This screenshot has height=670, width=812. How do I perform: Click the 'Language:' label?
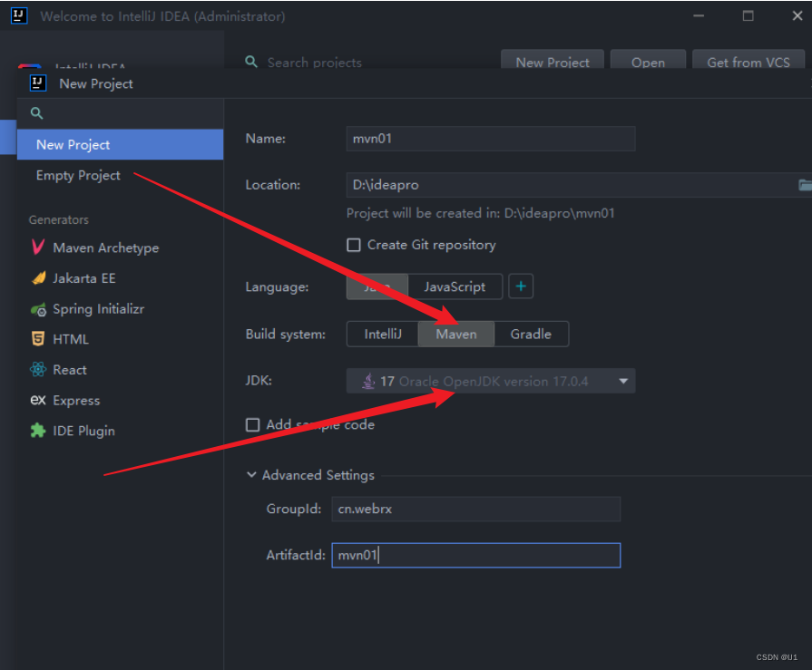tap(277, 287)
